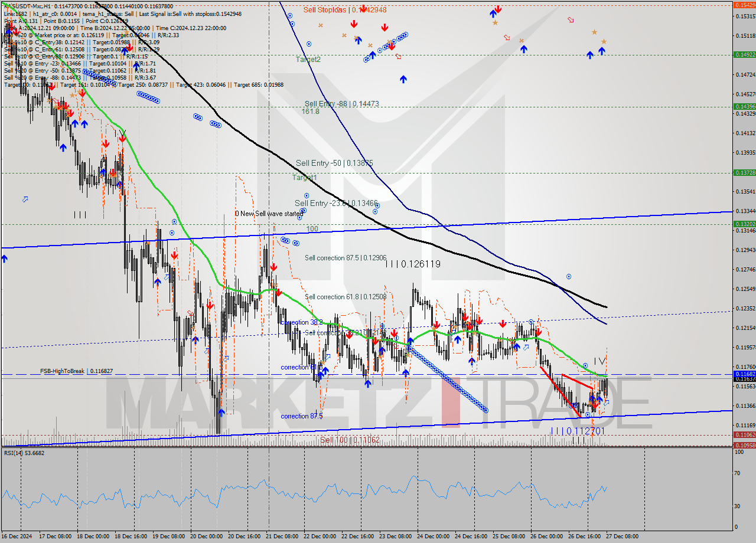Viewport: 756px width, 543px height.
Task: Click the 'Entry -88: 0.14473' info line
Action: pos(80,77)
